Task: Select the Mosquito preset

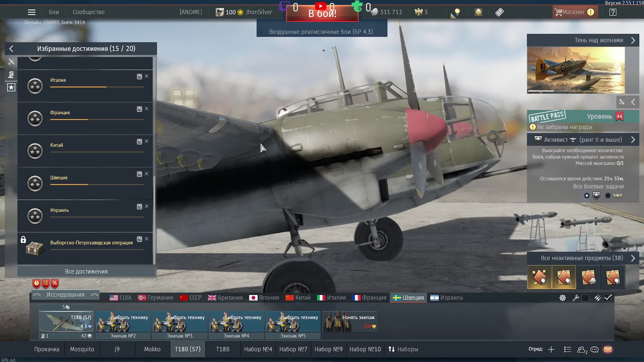Action: [x=82, y=349]
